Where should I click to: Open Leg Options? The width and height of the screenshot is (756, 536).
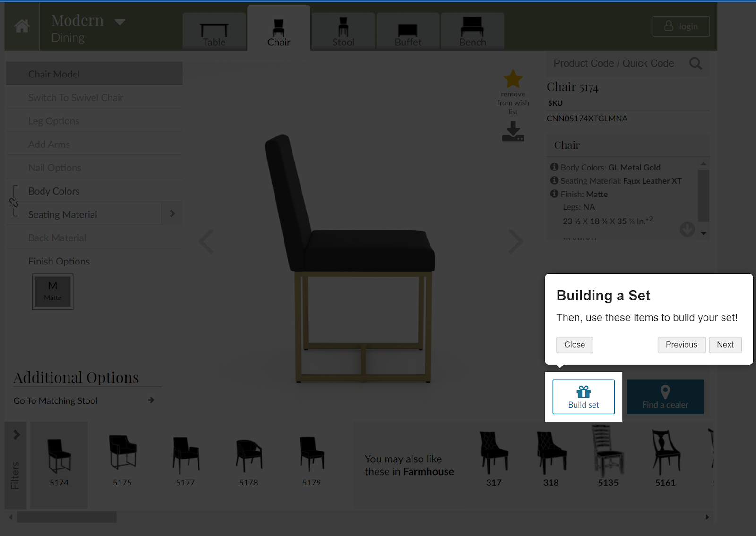pyautogui.click(x=94, y=121)
